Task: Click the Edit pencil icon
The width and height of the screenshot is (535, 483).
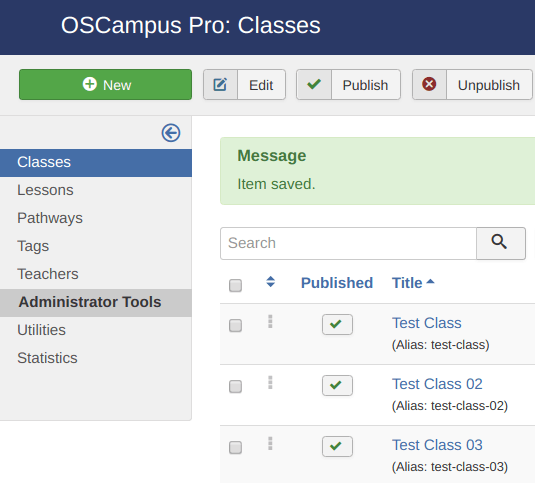Action: pos(220,85)
